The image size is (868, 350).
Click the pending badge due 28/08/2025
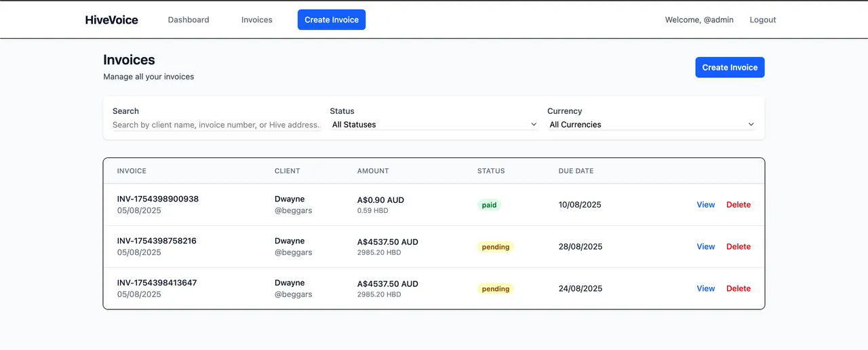[496, 247]
